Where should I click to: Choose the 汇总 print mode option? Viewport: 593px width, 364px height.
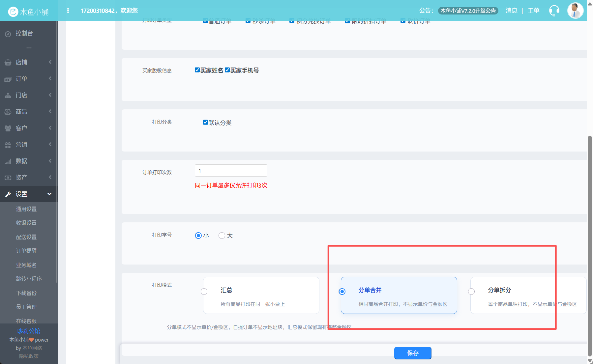pyautogui.click(x=204, y=292)
